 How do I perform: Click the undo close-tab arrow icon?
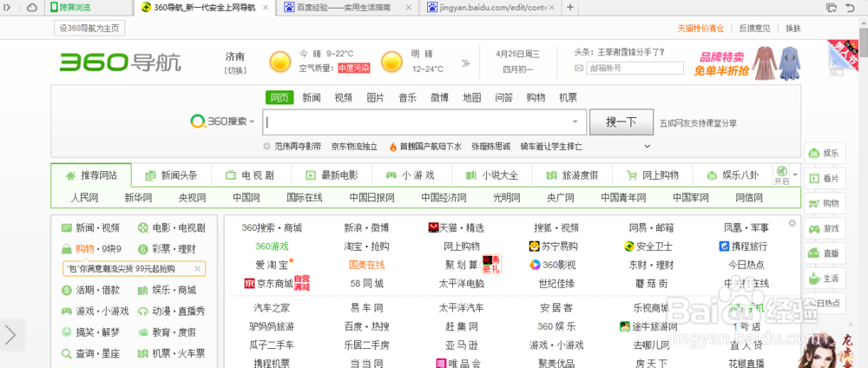tap(850, 7)
